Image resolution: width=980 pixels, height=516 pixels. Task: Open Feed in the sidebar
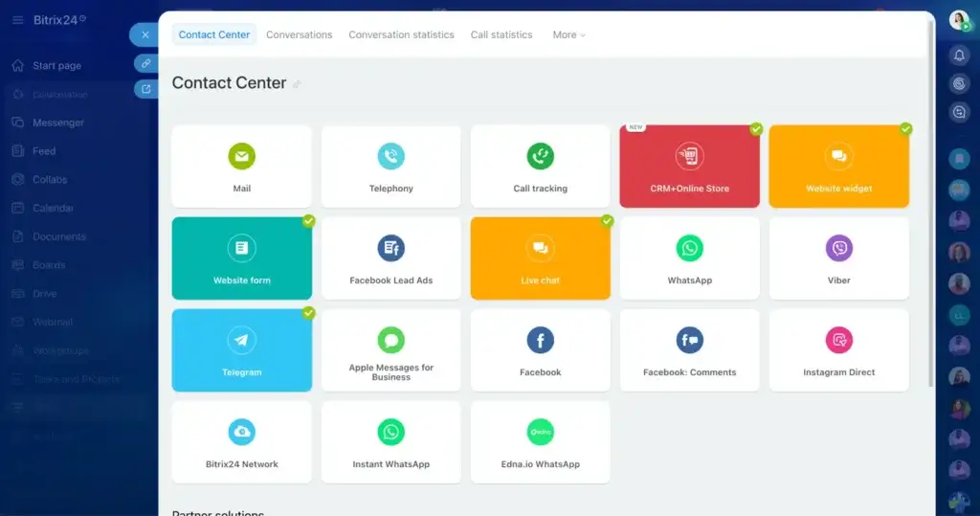(x=44, y=150)
